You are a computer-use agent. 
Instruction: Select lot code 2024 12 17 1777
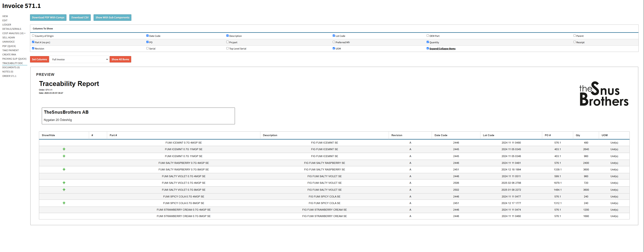511,203
